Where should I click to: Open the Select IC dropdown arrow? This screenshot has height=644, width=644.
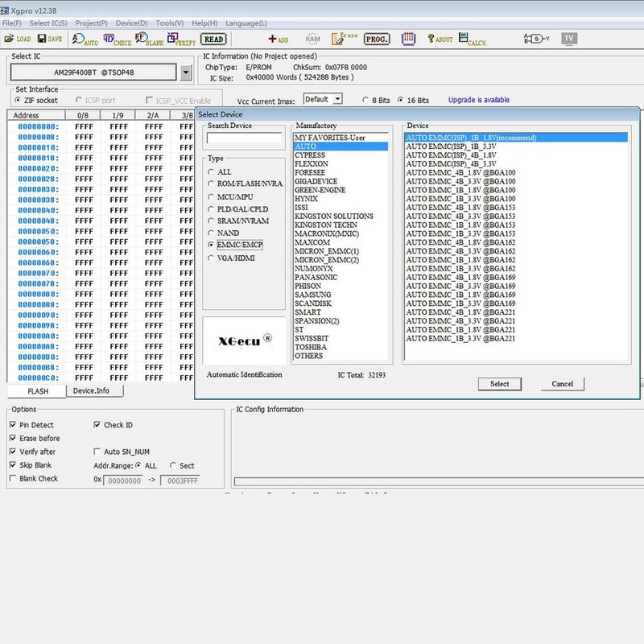186,72
